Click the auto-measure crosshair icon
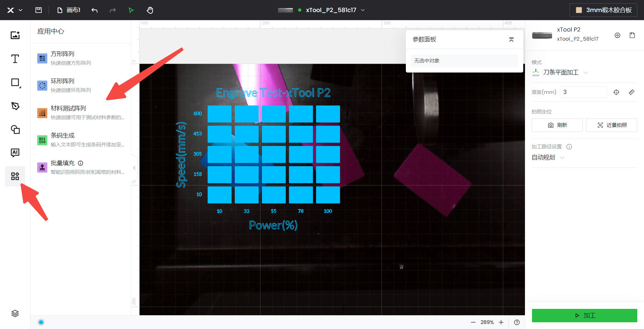The width and height of the screenshot is (644, 329). point(616,92)
